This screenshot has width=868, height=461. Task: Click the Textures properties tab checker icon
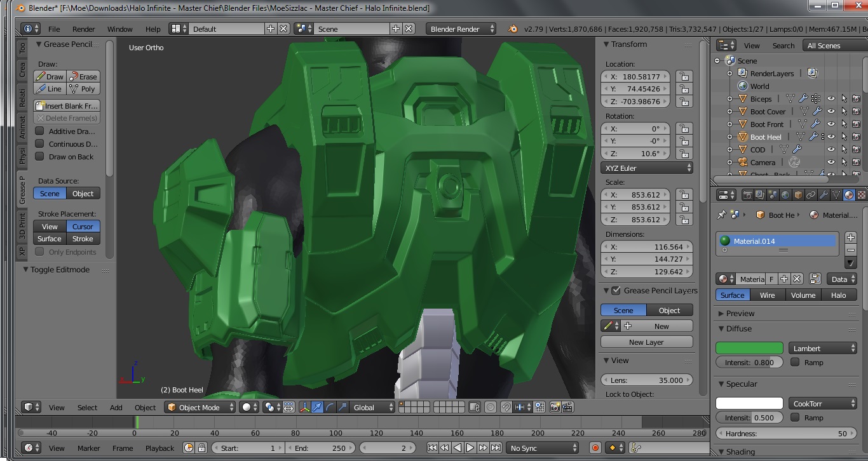click(861, 196)
